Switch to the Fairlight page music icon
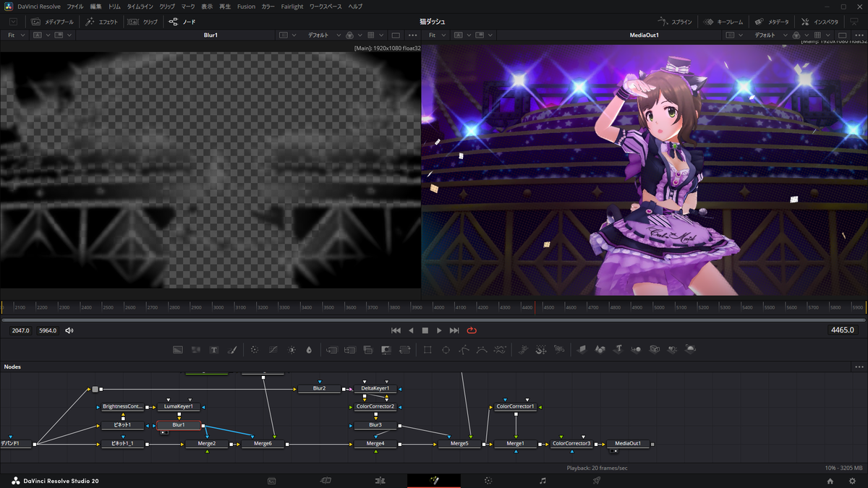Viewport: 868px width, 488px height. (542, 481)
